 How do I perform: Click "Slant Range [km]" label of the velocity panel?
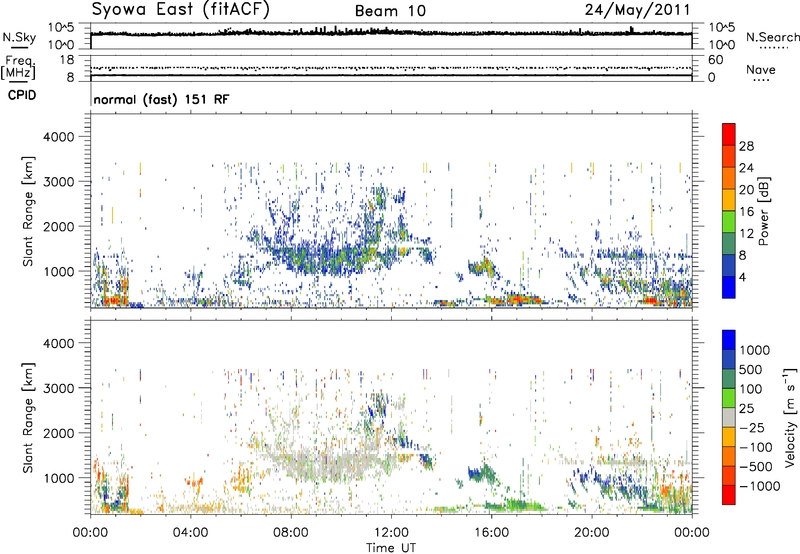28,417
